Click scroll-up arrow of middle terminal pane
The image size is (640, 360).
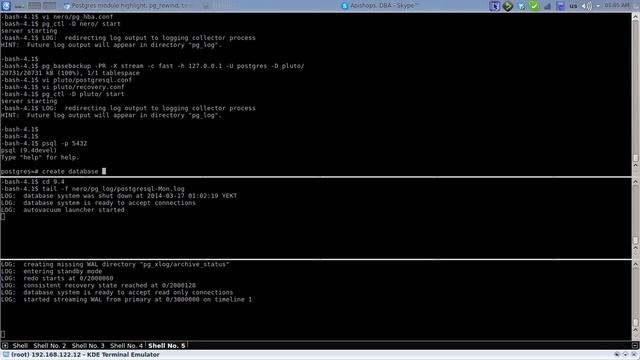pos(636,182)
